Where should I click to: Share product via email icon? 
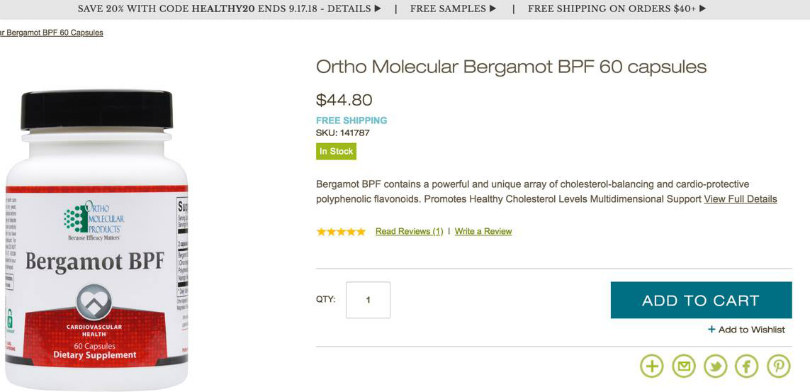click(683, 366)
